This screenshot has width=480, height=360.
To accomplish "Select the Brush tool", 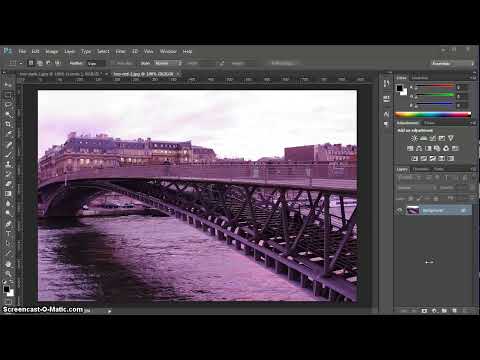I will click(8, 154).
